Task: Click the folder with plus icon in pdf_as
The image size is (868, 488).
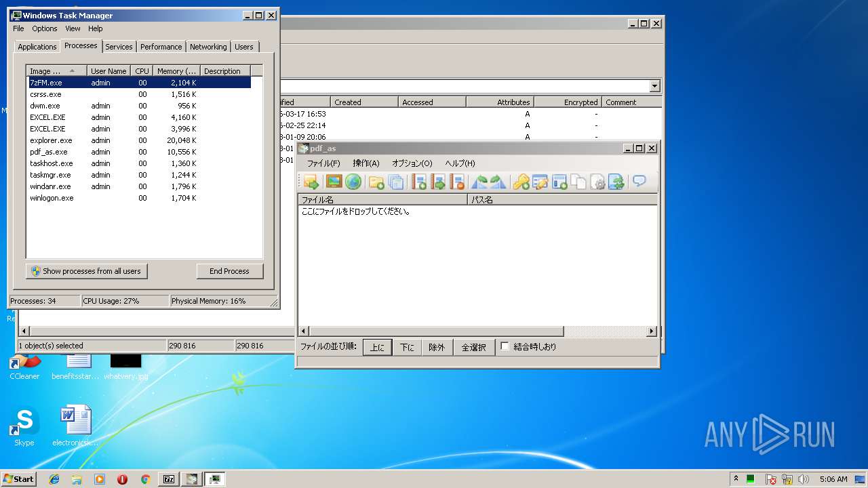Action: (x=376, y=182)
